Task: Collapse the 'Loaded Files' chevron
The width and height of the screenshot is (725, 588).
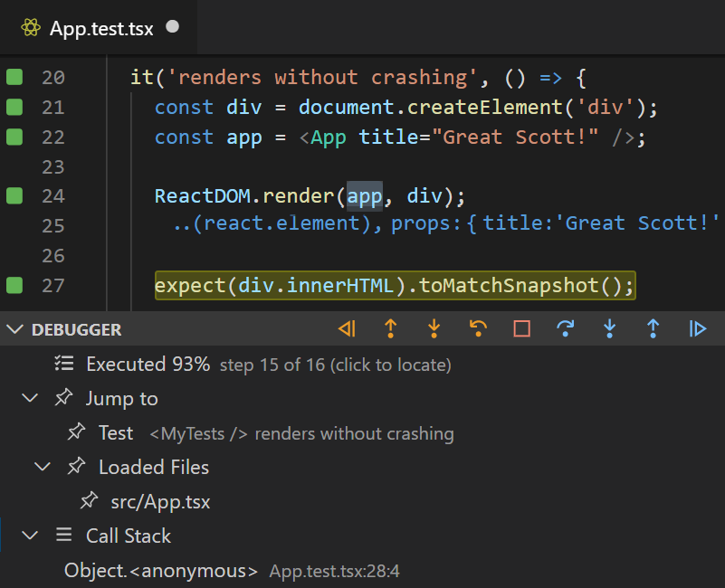Action: click(43, 467)
